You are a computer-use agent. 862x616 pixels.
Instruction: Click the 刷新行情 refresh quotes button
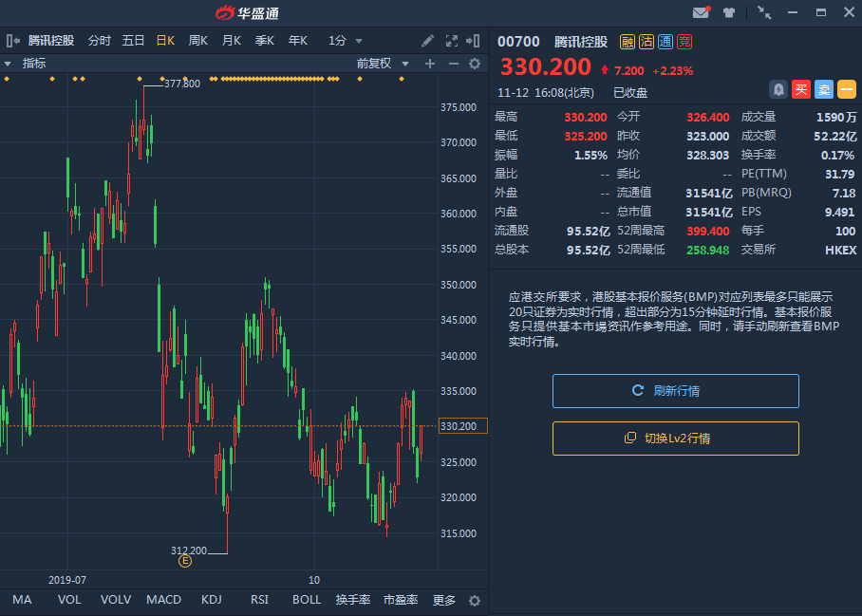coord(676,391)
